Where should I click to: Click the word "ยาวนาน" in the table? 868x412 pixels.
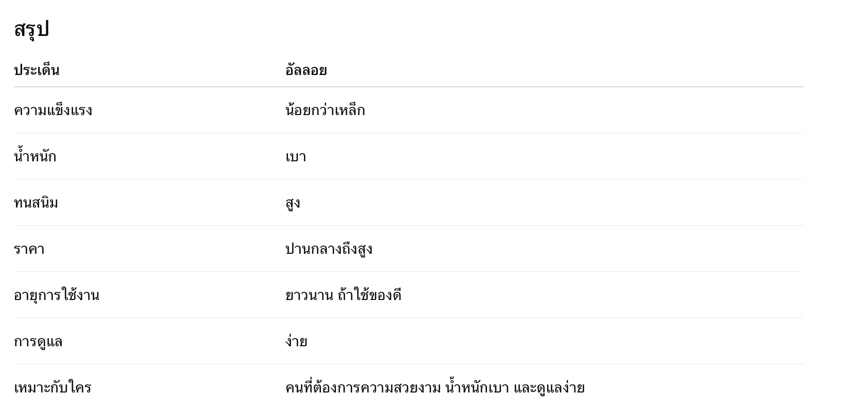[x=309, y=295]
